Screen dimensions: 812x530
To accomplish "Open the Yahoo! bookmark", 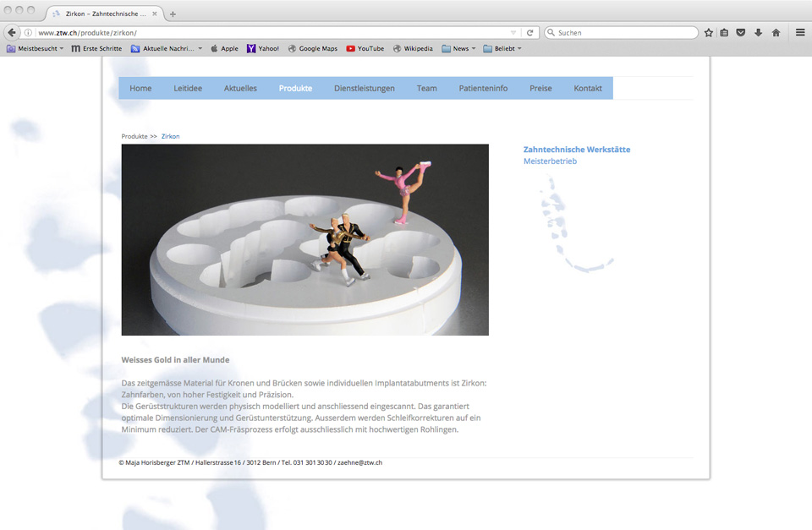I will [x=262, y=49].
